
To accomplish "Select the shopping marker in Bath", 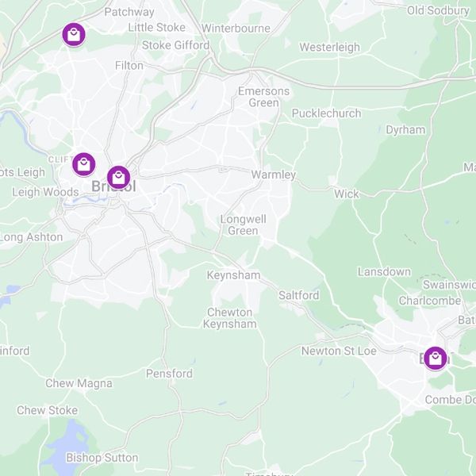I will tap(436, 359).
